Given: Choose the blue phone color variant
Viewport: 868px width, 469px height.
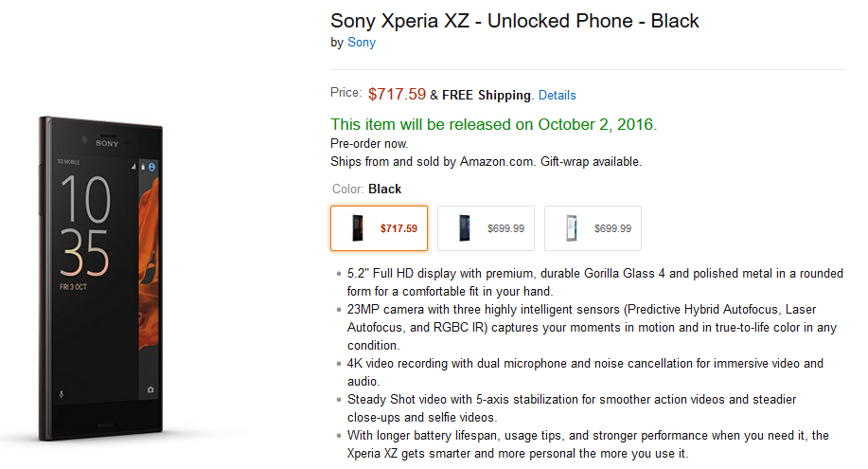Looking at the screenshot, I should pyautogui.click(x=486, y=228).
